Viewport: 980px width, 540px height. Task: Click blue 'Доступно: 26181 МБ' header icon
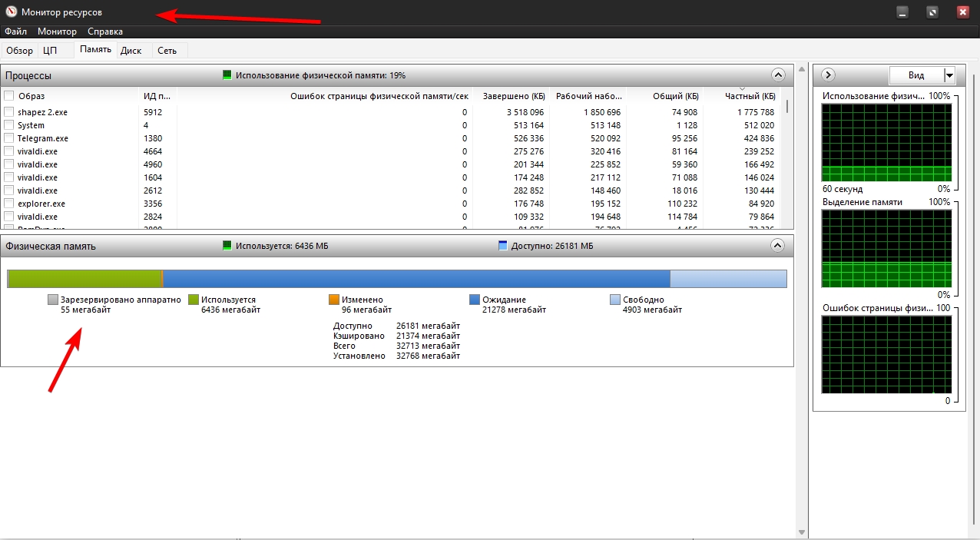pyautogui.click(x=503, y=246)
